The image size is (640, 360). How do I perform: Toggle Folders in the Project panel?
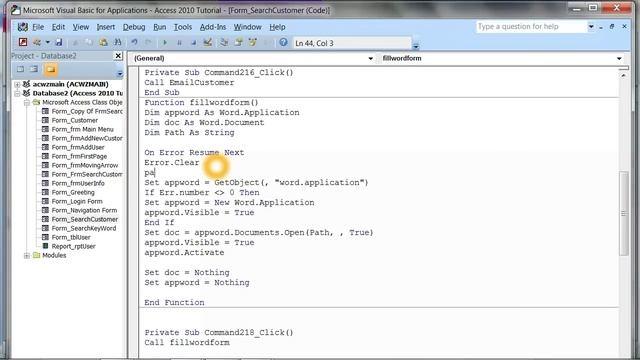51,69
